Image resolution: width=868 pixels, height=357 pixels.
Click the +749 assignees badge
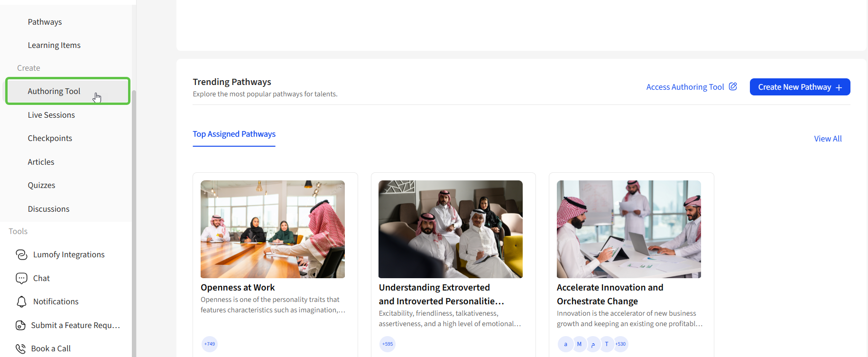click(x=209, y=344)
